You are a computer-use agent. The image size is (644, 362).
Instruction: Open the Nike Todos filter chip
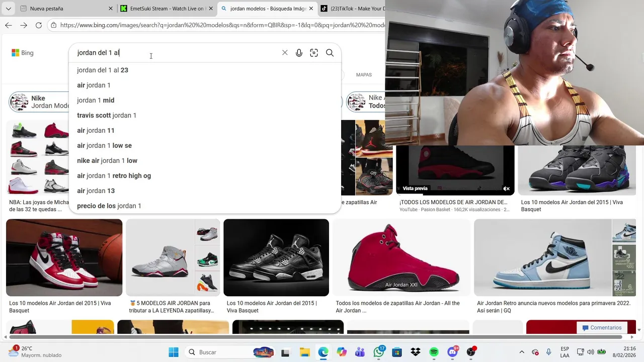click(x=366, y=102)
